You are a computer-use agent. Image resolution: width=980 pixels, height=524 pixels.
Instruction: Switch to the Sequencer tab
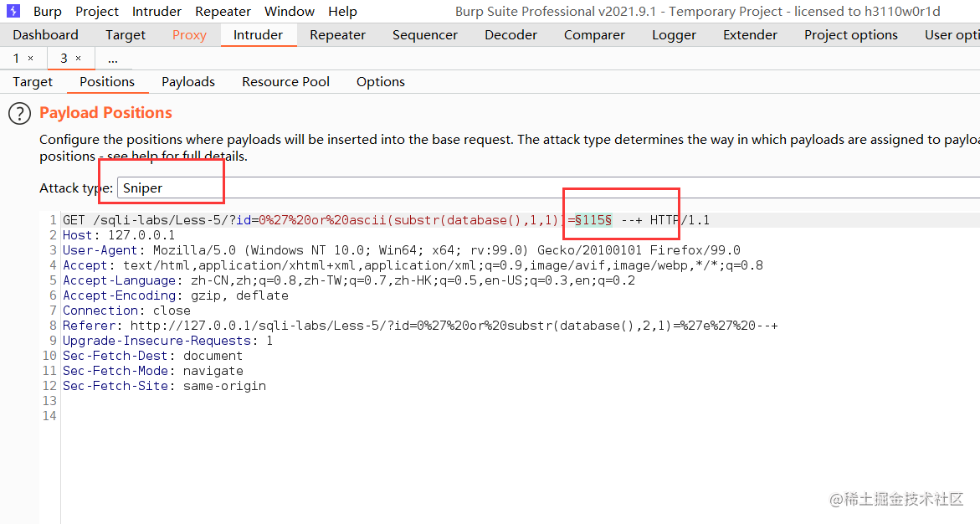pyautogui.click(x=425, y=35)
